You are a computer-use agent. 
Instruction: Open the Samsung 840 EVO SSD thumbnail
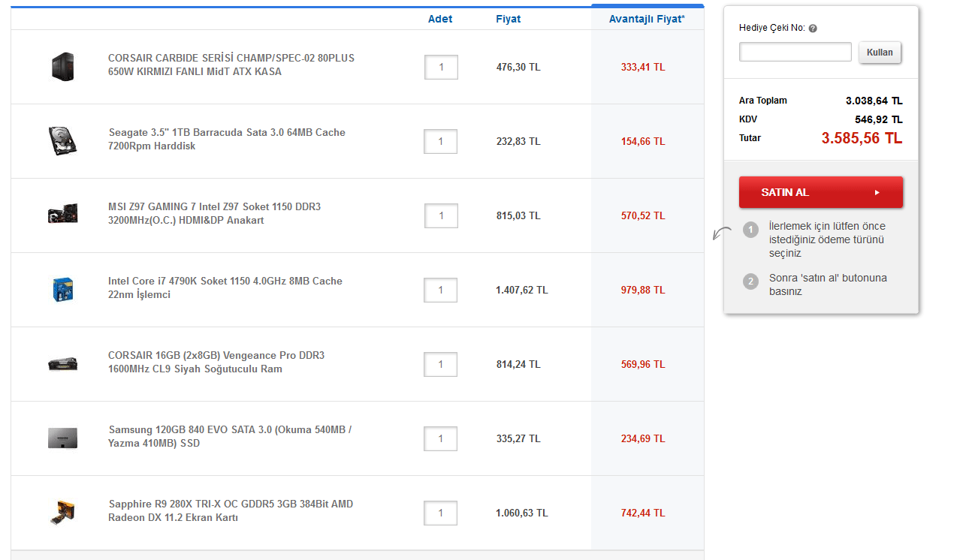pyautogui.click(x=63, y=438)
